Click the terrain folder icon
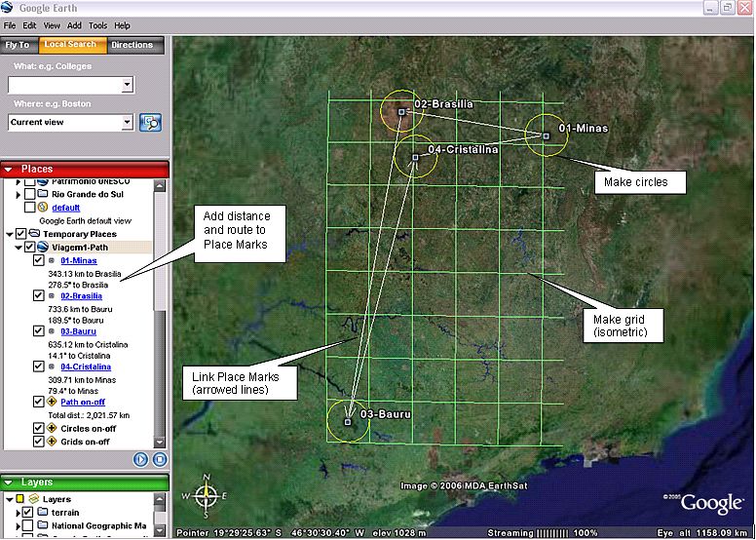The width and height of the screenshot is (756, 540). tap(43, 512)
